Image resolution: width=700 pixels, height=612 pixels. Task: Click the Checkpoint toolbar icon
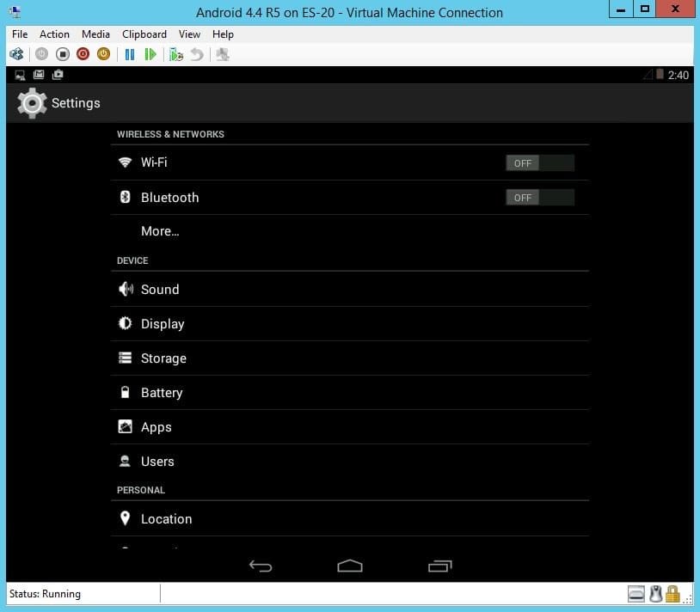[x=176, y=54]
